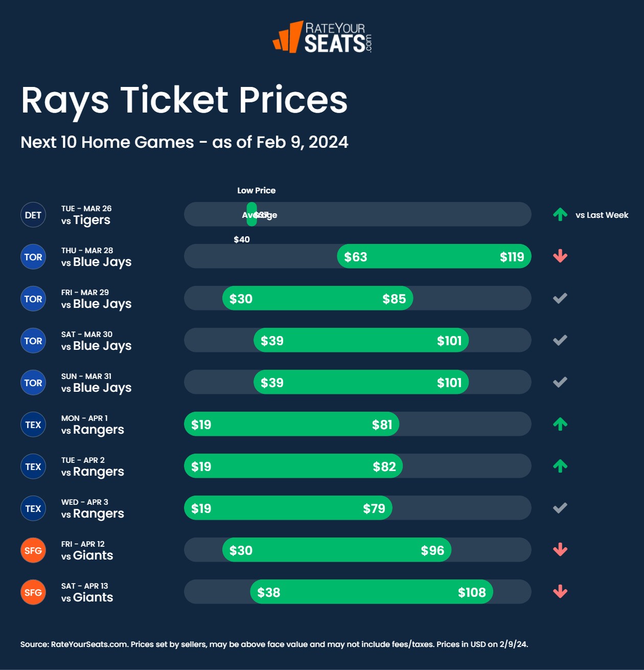Click the DET team badge
This screenshot has height=670, width=644.
pyautogui.click(x=33, y=215)
